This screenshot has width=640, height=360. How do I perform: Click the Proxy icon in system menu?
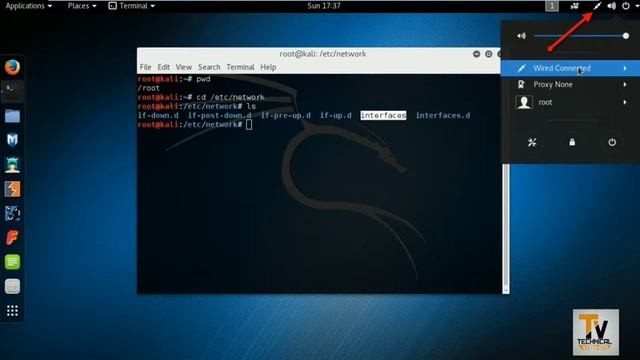[x=521, y=84]
